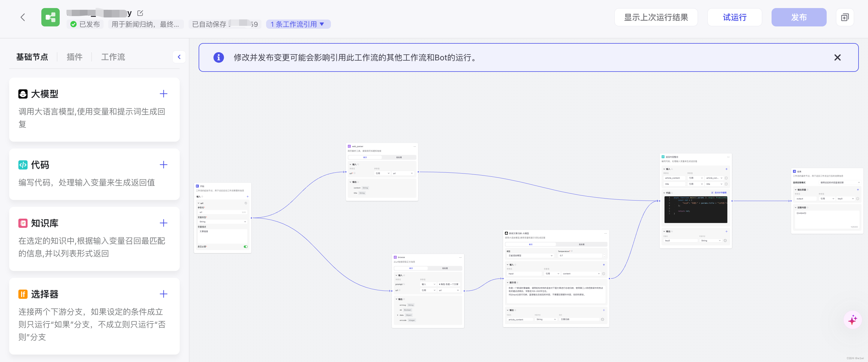
Task: Add a 选择器 node with plus icon
Action: (163, 294)
